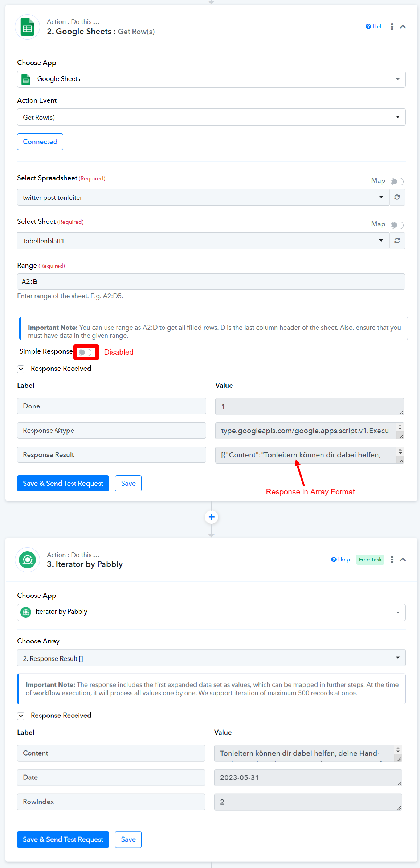420x868 pixels.
Task: Toggle Map switch for Select Spreadsheet
Action: coord(397,181)
